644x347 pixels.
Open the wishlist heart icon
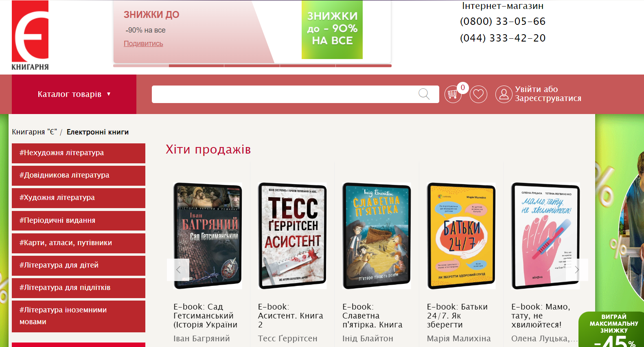tap(478, 94)
